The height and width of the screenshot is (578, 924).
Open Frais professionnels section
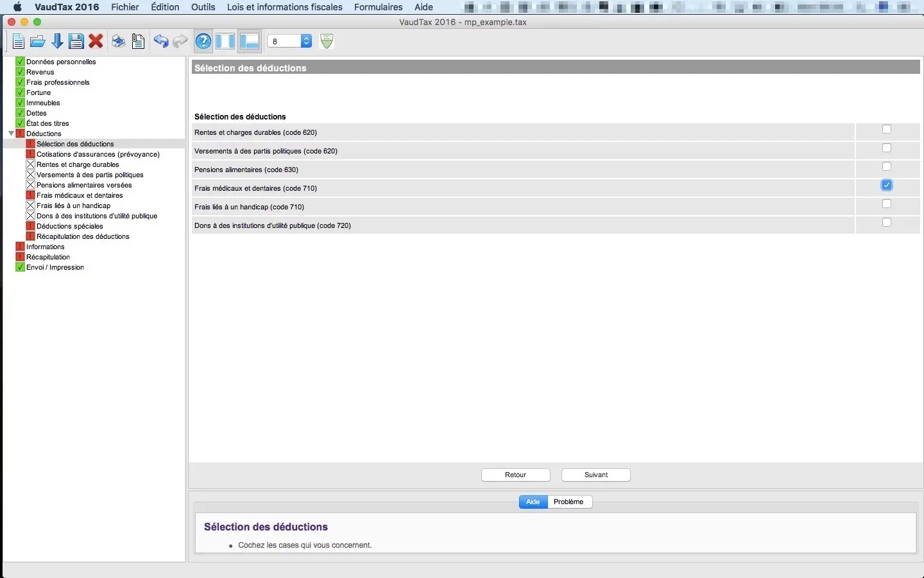[58, 82]
